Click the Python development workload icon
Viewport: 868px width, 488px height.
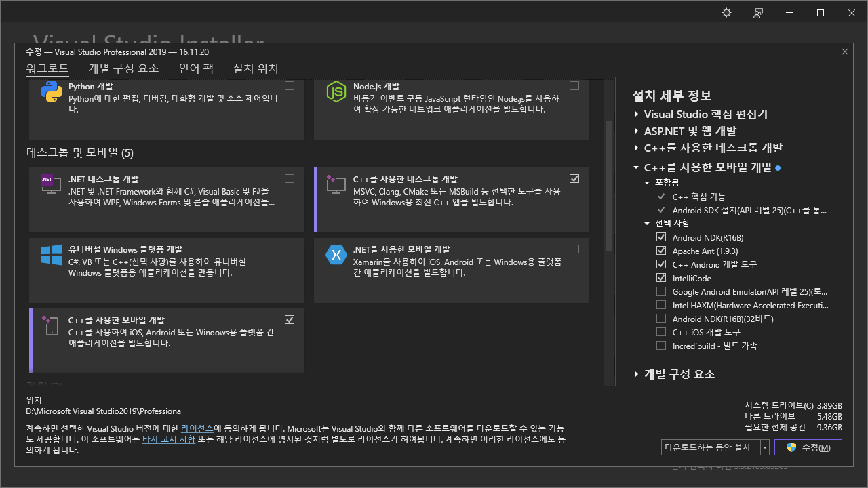click(52, 91)
